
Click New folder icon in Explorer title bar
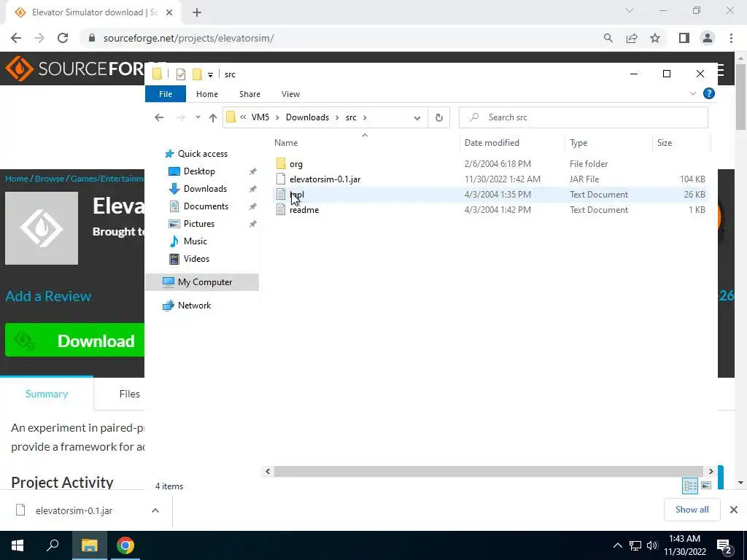197,74
